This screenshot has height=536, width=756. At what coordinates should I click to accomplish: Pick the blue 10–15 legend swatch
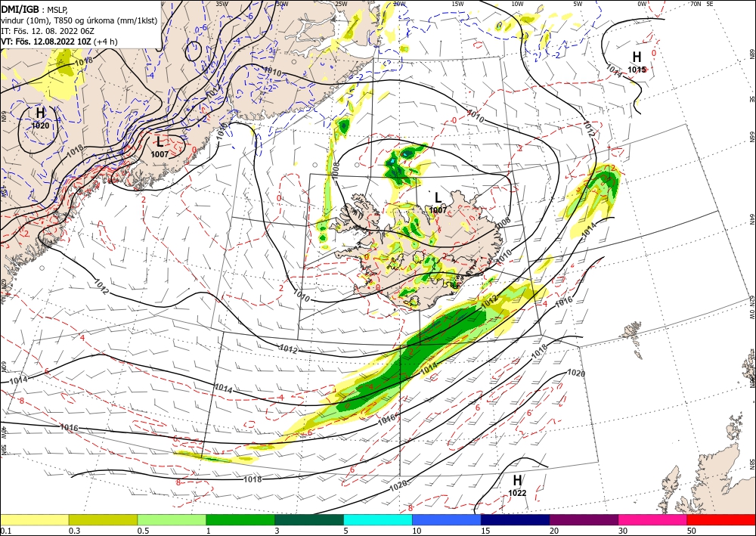pyautogui.click(x=447, y=519)
